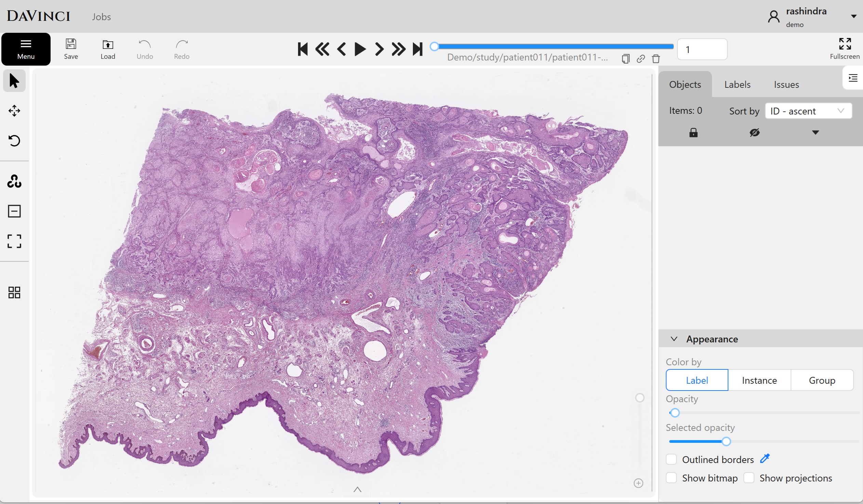Open the rashindra user menu arrow
The width and height of the screenshot is (863, 504).
click(x=853, y=16)
